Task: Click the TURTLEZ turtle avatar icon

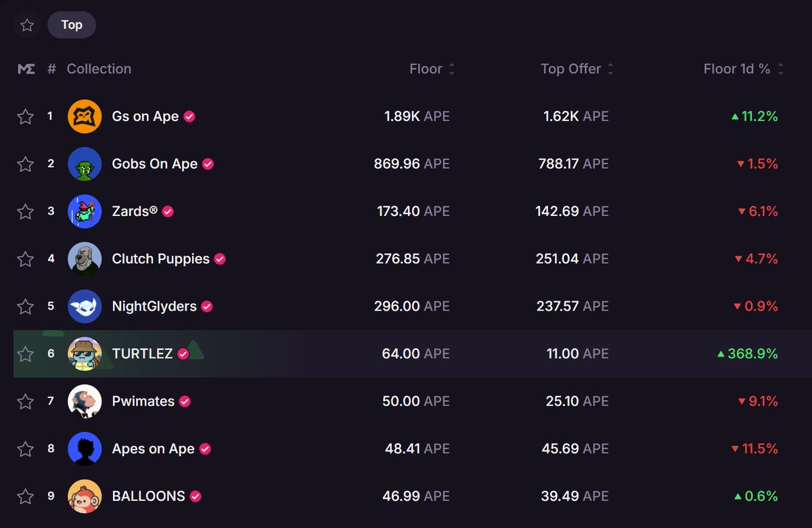Action: 85,353
